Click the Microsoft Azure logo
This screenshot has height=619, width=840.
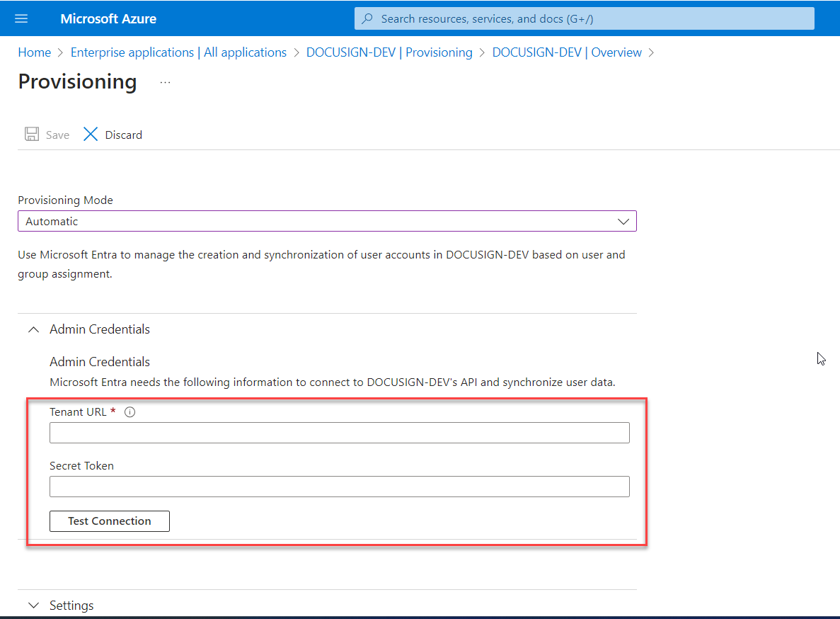click(x=108, y=18)
